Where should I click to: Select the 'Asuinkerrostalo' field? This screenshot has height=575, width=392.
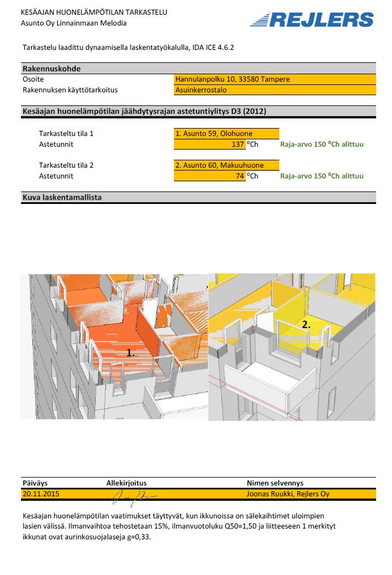[275, 90]
